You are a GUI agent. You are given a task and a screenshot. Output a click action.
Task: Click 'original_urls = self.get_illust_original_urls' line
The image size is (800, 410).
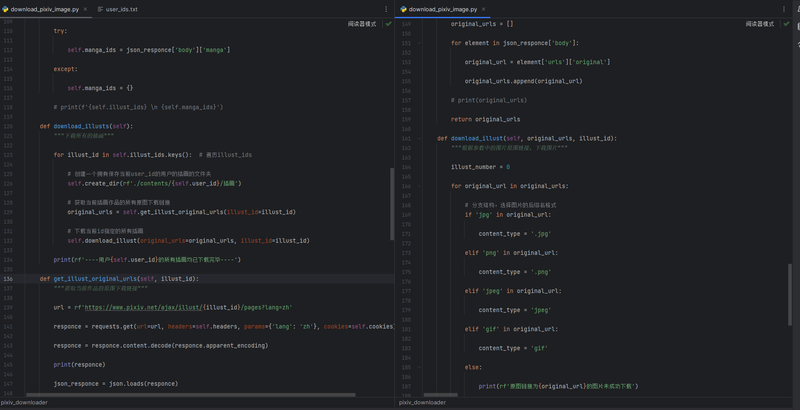click(182, 212)
